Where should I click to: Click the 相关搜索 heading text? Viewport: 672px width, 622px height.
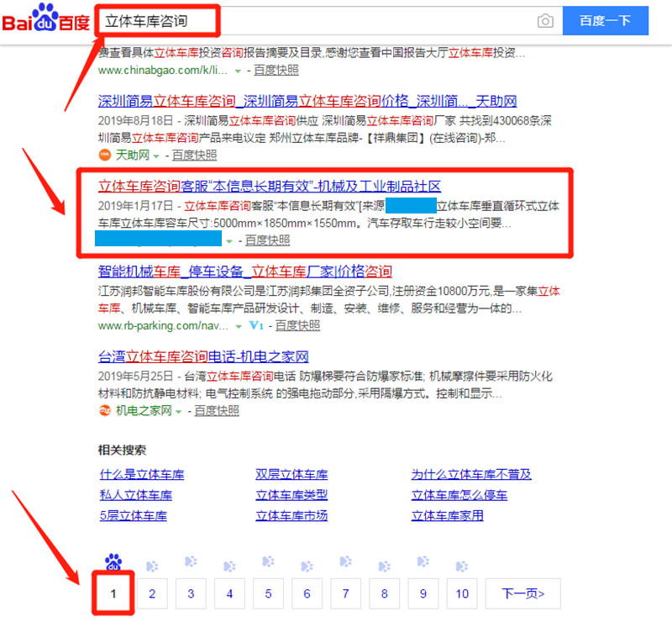point(122,450)
